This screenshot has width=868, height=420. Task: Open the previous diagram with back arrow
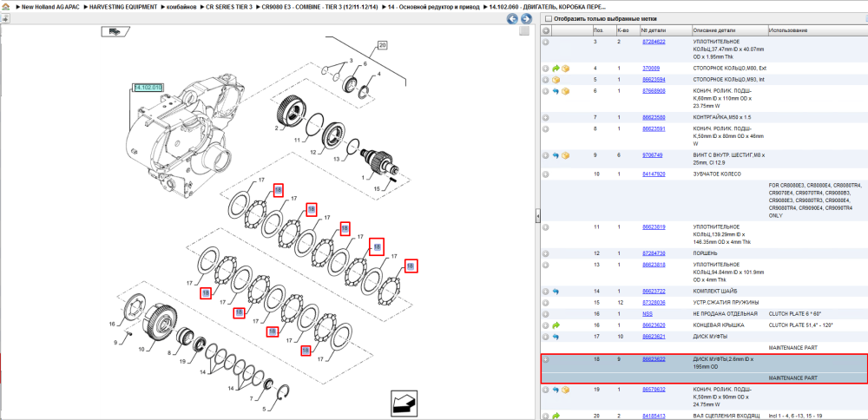513,19
